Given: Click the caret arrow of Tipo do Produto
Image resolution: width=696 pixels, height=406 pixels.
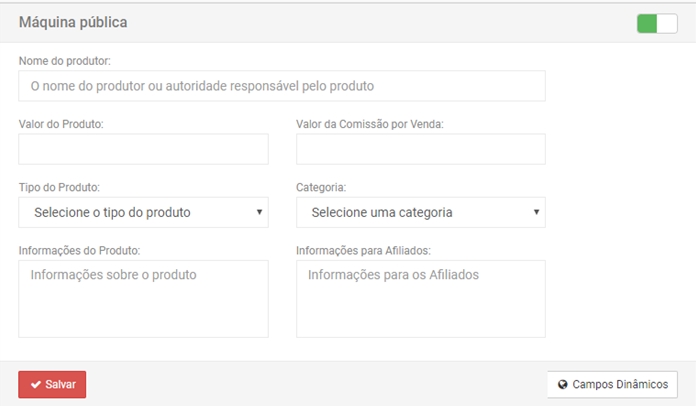Looking at the screenshot, I should click(259, 212).
